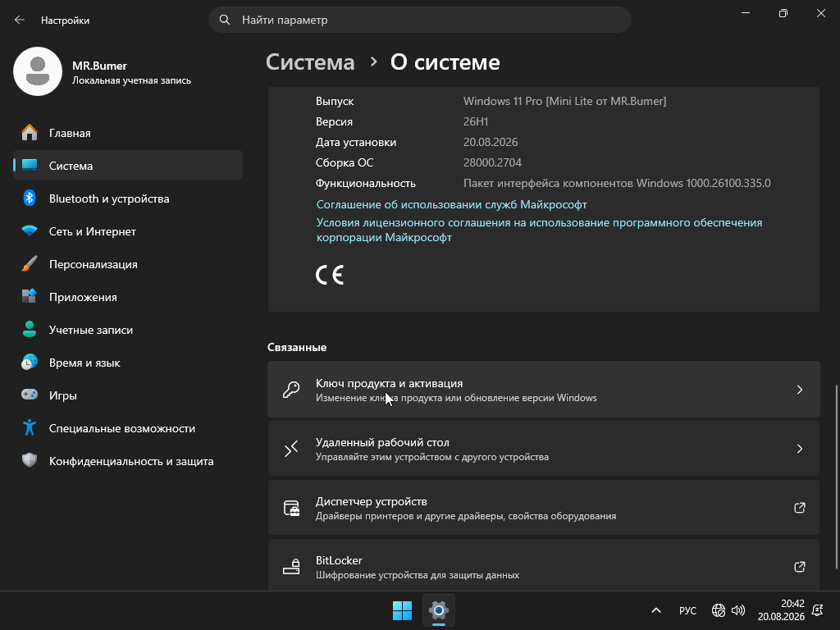The width and height of the screenshot is (840, 630).
Task: Open Приложения settings page
Action: click(128, 296)
